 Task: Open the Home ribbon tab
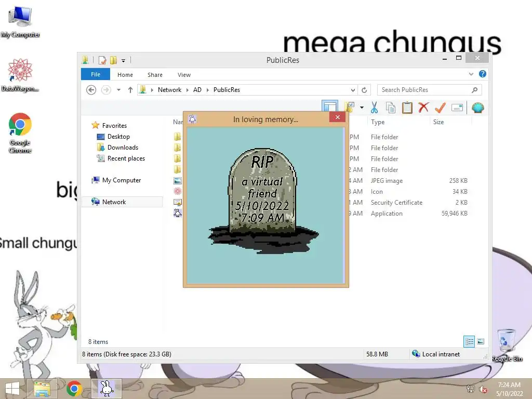(x=125, y=75)
